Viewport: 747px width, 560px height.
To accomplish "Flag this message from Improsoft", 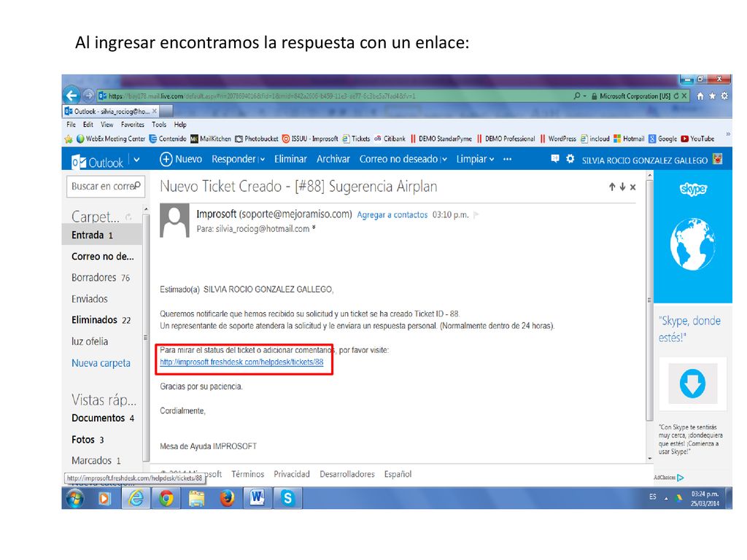I will [x=476, y=215].
